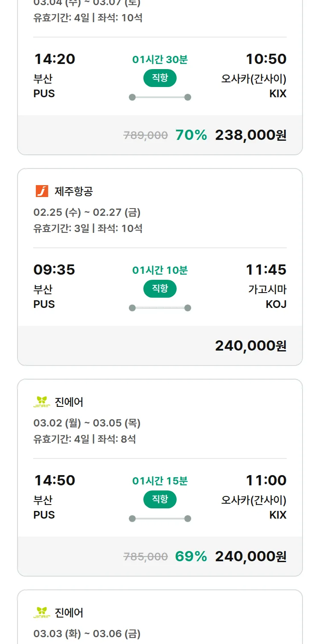Open the 제주항공 airline name link

coord(73,191)
